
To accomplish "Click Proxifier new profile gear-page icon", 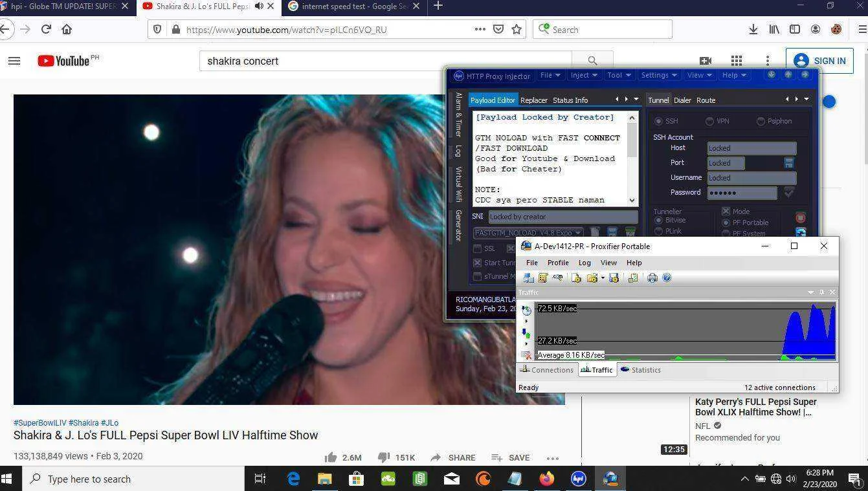I will point(576,278).
